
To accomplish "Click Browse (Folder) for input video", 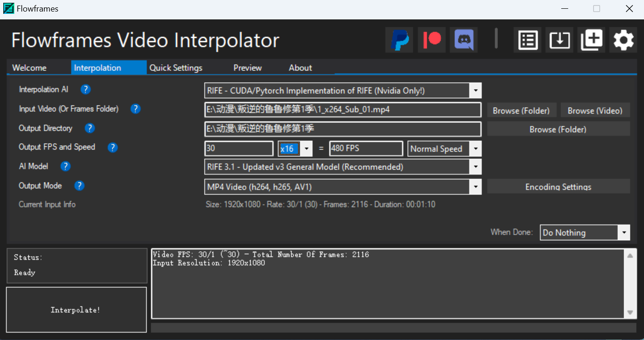I will pos(521,110).
